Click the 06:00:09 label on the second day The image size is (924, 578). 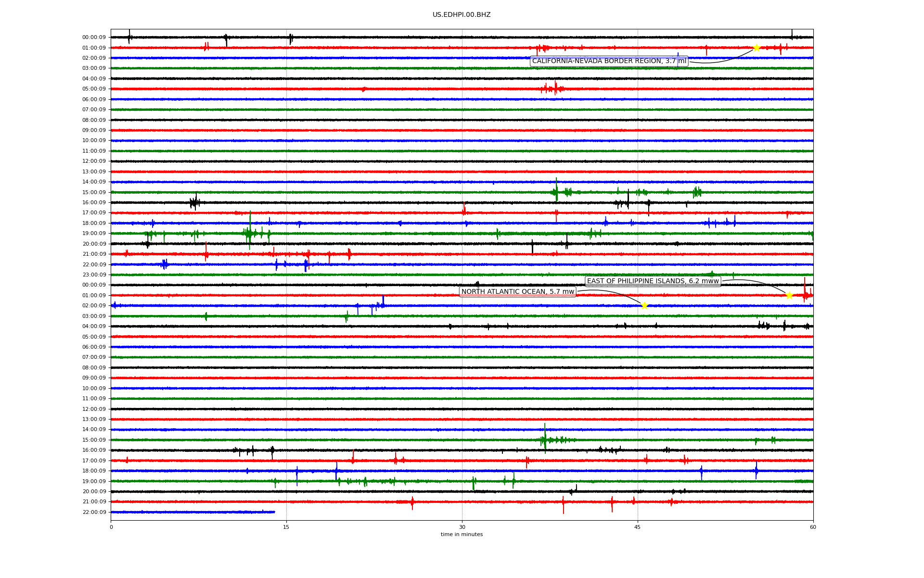point(94,347)
